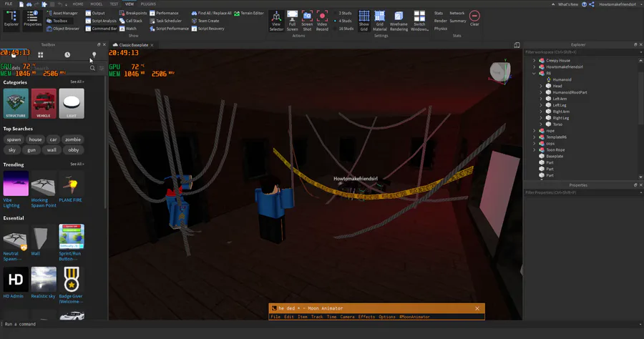Toggle the Network stats overlay
The image size is (644, 339).
click(457, 13)
